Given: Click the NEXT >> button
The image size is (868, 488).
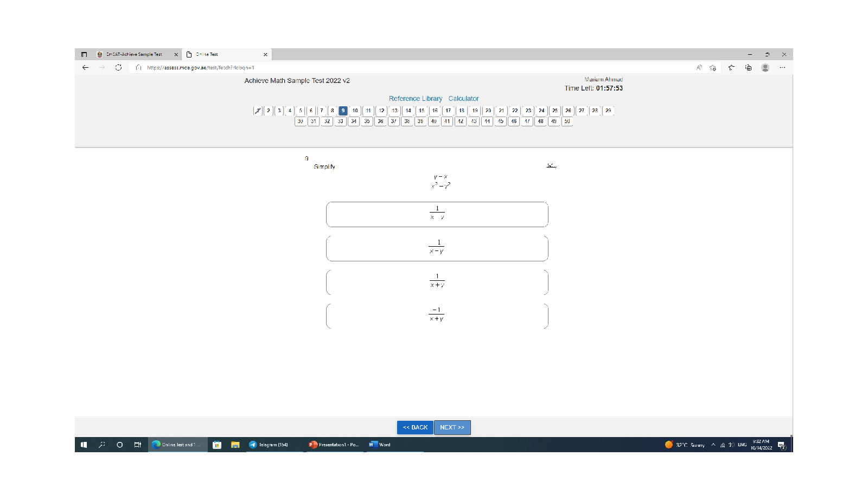Looking at the screenshot, I should click(452, 427).
